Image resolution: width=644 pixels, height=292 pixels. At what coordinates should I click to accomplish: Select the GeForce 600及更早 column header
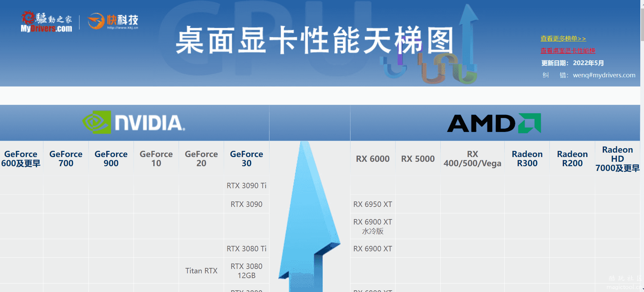[x=21, y=159]
